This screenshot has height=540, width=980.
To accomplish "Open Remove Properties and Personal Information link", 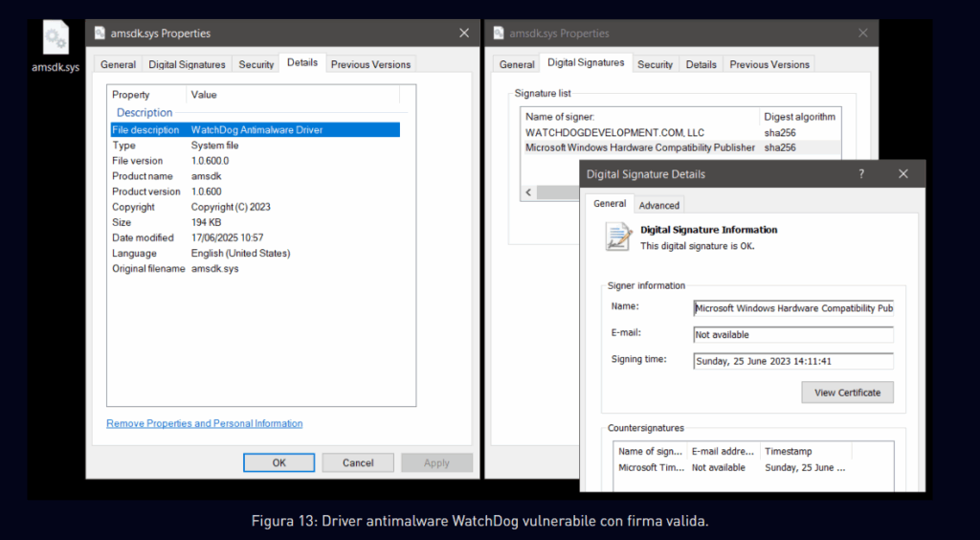I will tap(205, 423).
